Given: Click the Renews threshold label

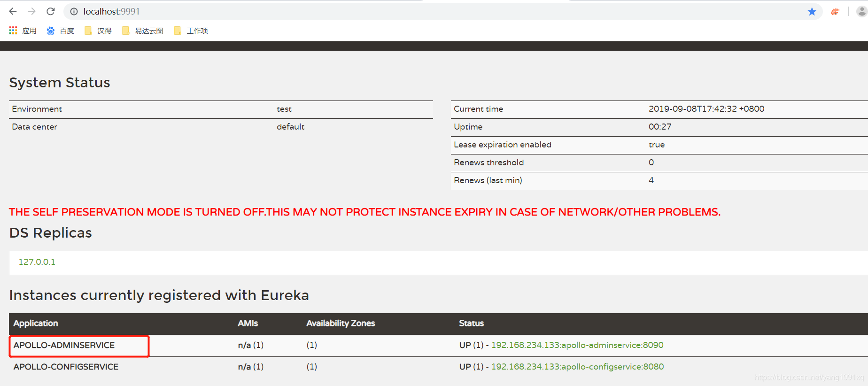Looking at the screenshot, I should (x=488, y=162).
